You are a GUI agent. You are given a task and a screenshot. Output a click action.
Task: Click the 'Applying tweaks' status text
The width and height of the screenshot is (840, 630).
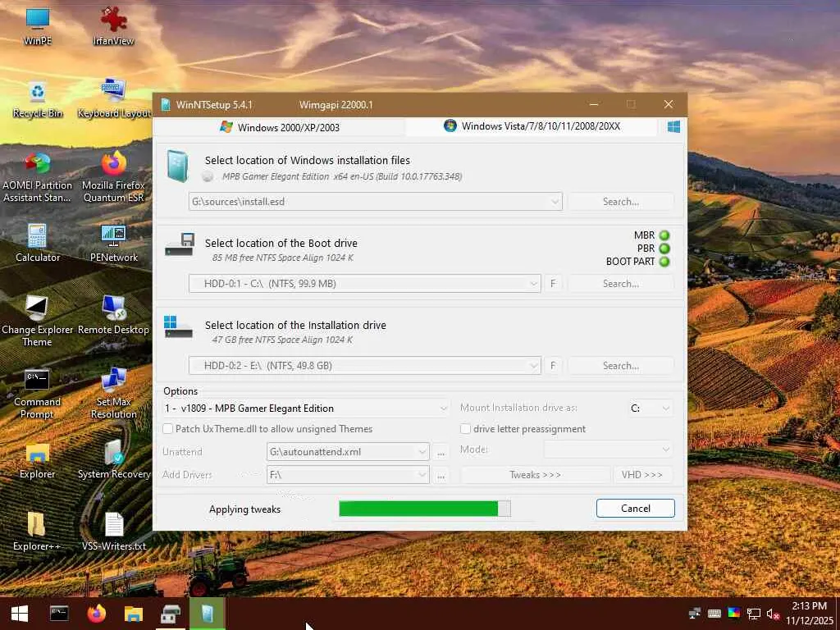(x=244, y=509)
